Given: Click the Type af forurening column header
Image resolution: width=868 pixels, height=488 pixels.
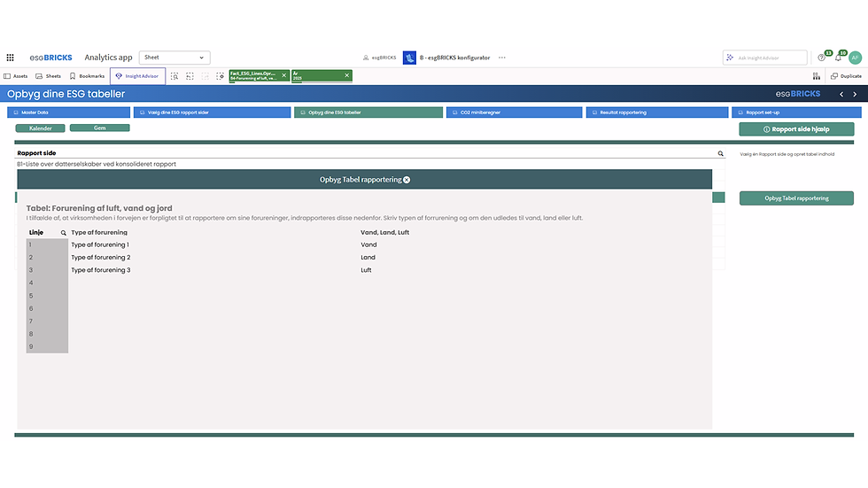Looking at the screenshot, I should (99, 232).
